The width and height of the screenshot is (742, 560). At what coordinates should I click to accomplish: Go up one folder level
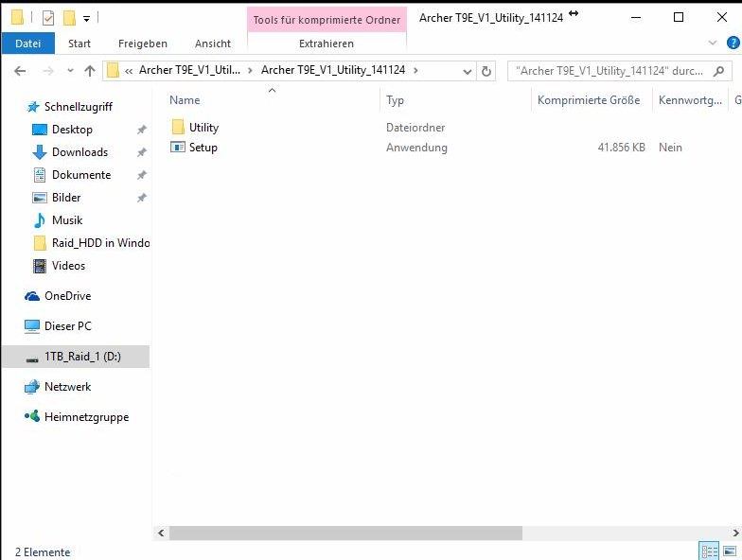click(x=89, y=71)
